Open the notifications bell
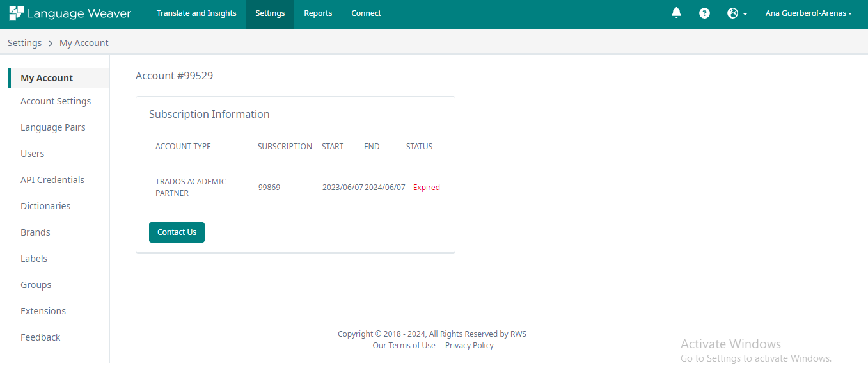 coord(676,13)
